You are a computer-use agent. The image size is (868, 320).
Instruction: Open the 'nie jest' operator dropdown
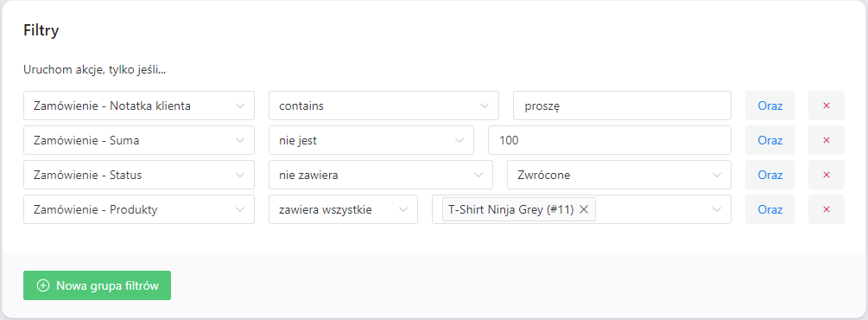click(371, 140)
